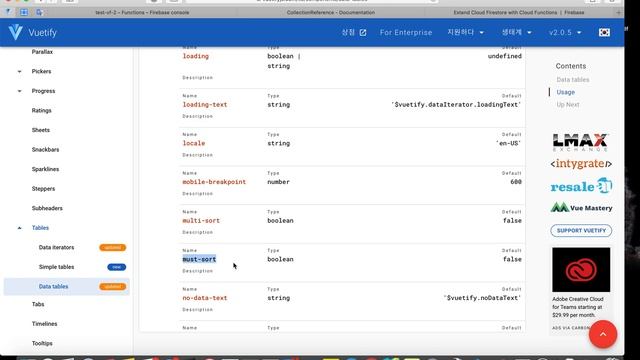Click the blue badge next to Simple tables
Screen dimensions: 640x360
coord(117,267)
